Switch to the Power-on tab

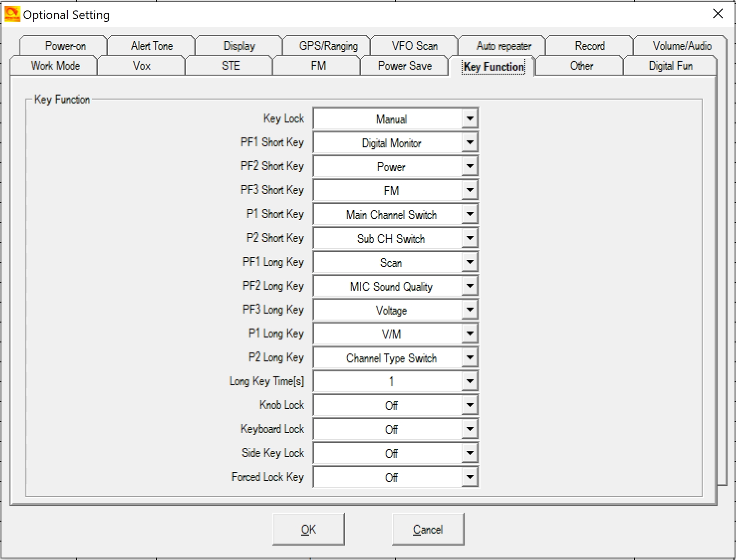65,46
